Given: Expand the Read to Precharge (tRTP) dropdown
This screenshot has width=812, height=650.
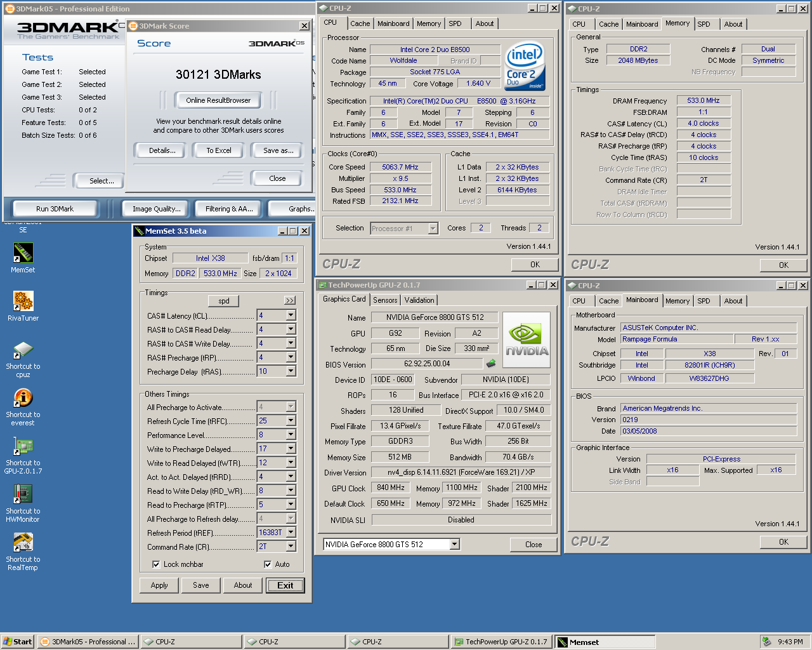Looking at the screenshot, I should tap(291, 505).
